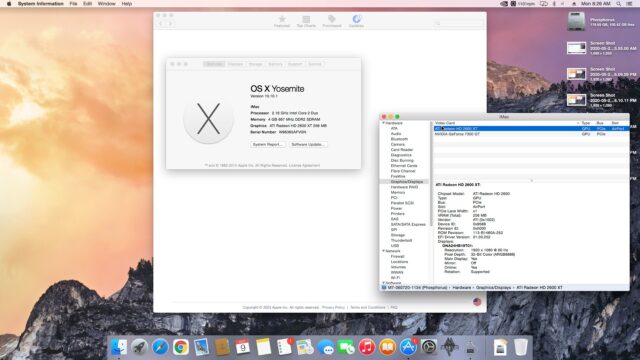The width and height of the screenshot is (640, 360).
Task: Open Maps icon in the Dock
Action: click(x=304, y=347)
